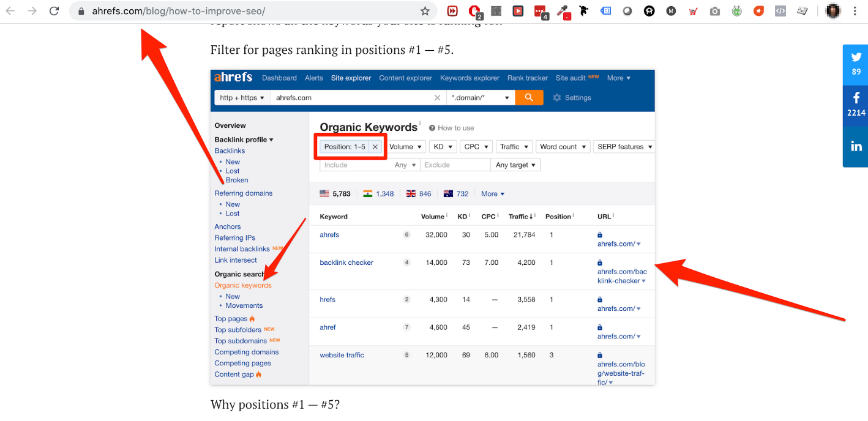Remove the Position: 1–5 filter
Viewport: 868px width, 421px height.
[x=375, y=147]
